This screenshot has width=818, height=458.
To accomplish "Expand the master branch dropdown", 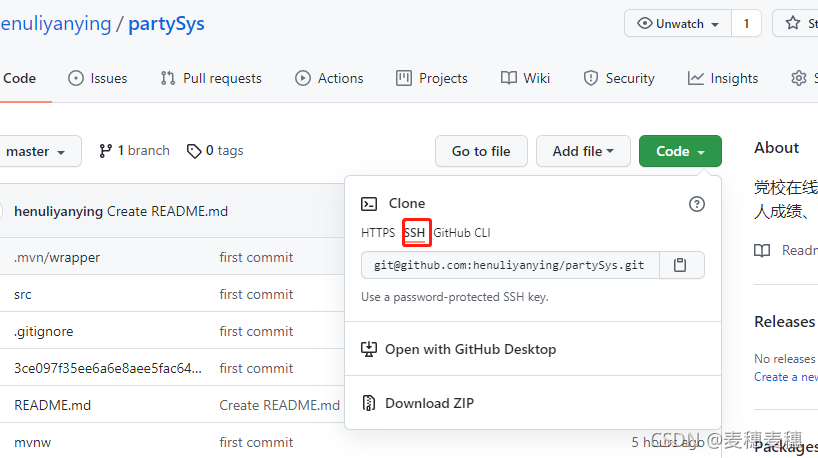I will (x=40, y=151).
